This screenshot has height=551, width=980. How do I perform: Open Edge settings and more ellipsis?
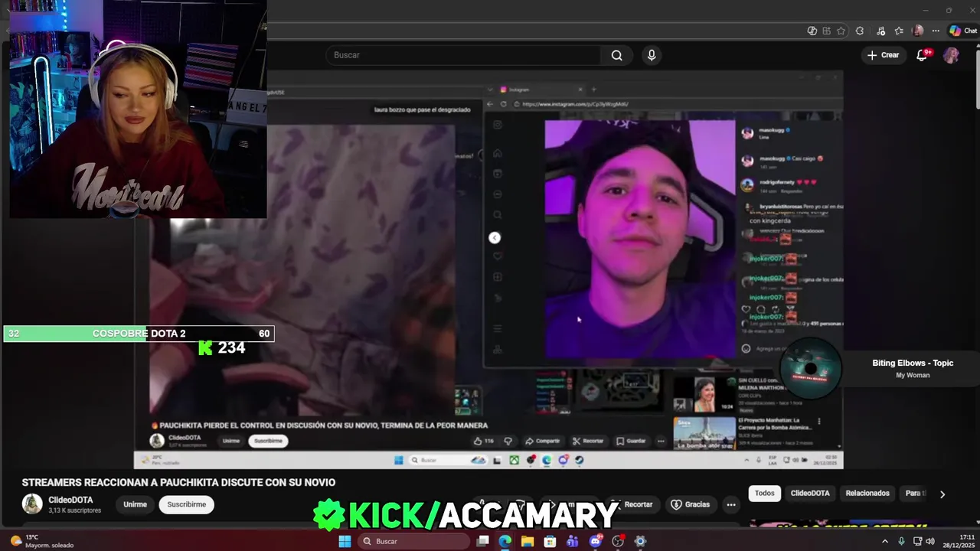click(936, 31)
